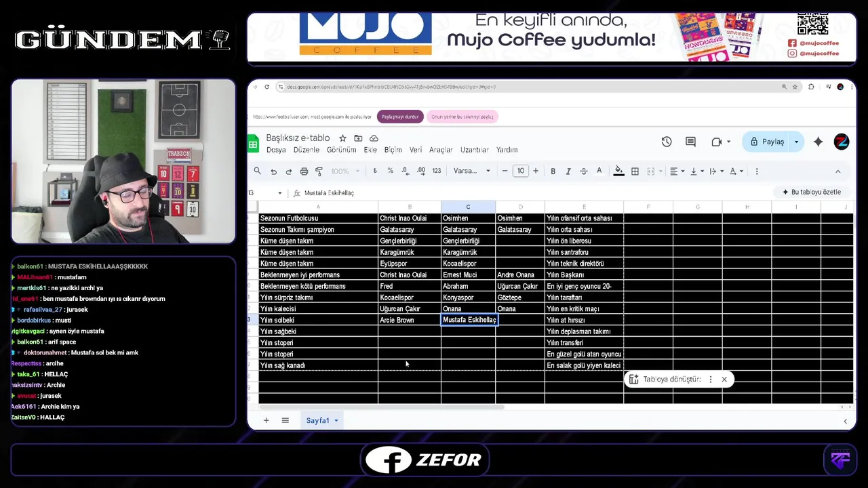Open the search menus magnifier icon
Image resolution: width=868 pixels, height=488 pixels.
tap(257, 171)
